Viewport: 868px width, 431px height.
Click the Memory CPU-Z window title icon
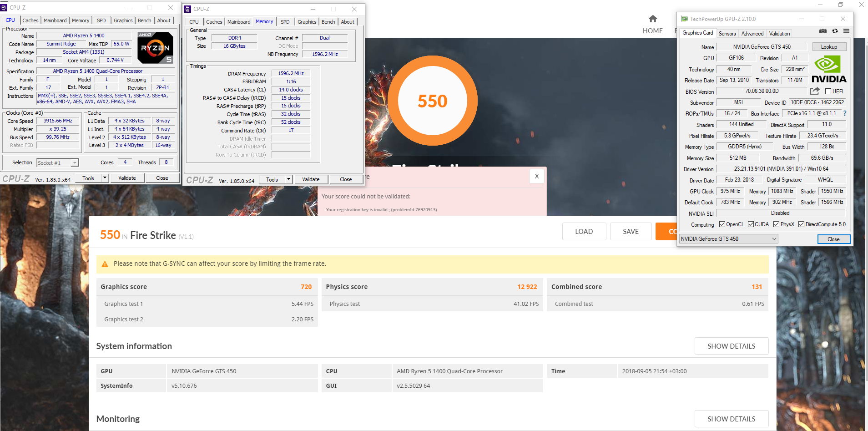point(187,9)
